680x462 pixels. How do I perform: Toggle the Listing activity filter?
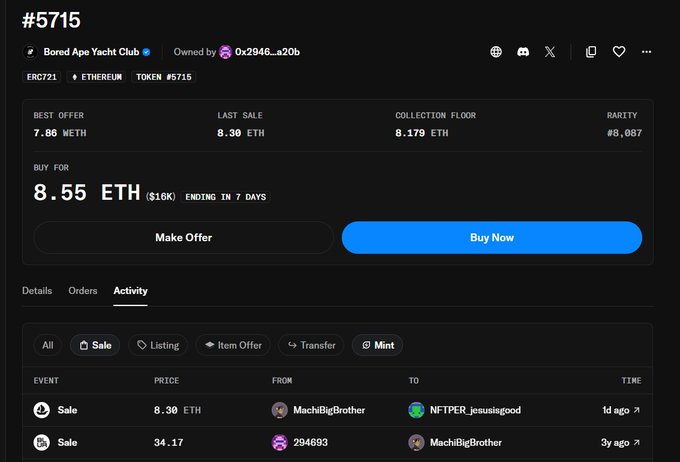point(158,345)
